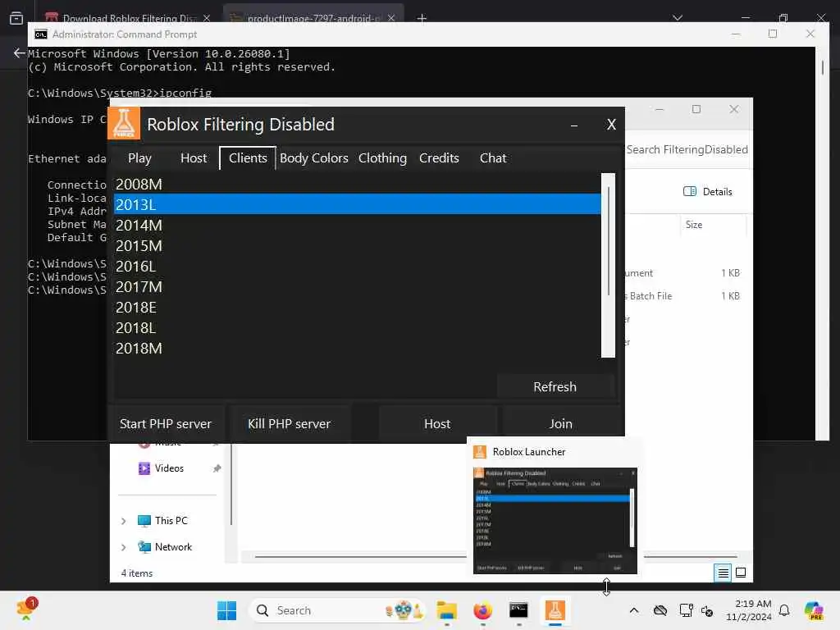Click Kill PHP server

290,423
